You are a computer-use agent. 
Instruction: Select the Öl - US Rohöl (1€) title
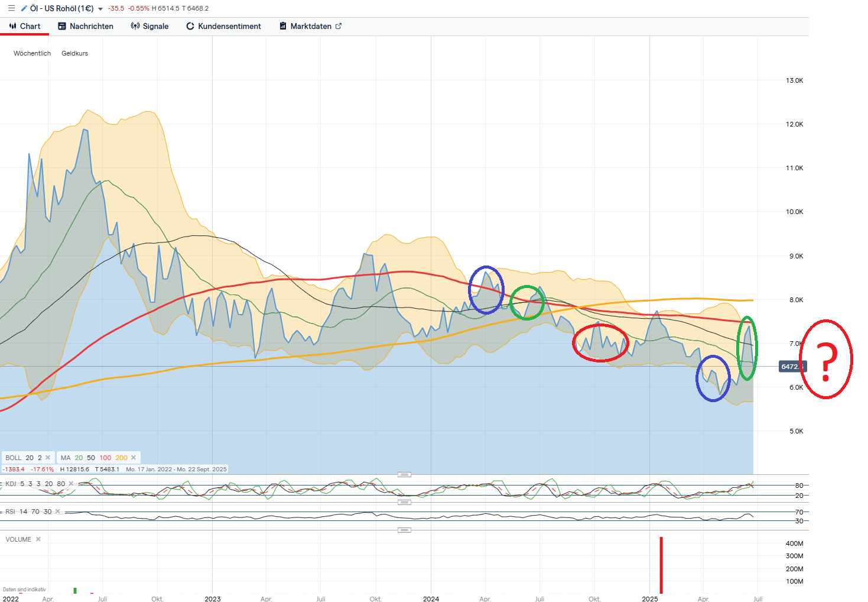coord(62,8)
